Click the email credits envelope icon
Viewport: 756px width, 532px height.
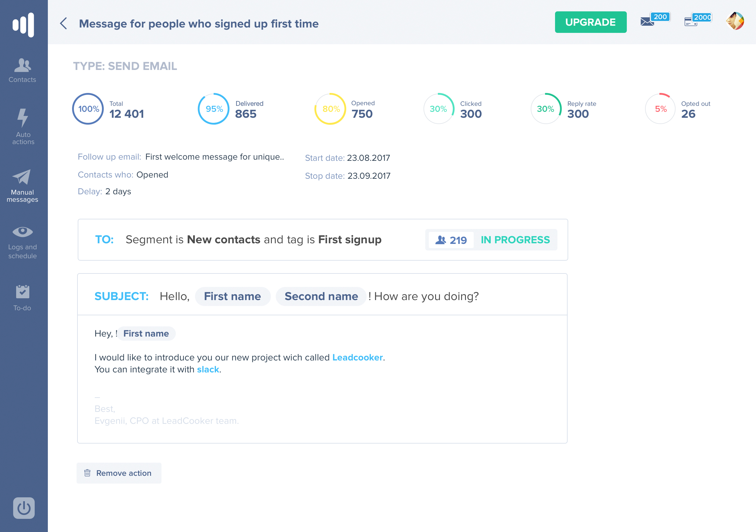(x=647, y=22)
